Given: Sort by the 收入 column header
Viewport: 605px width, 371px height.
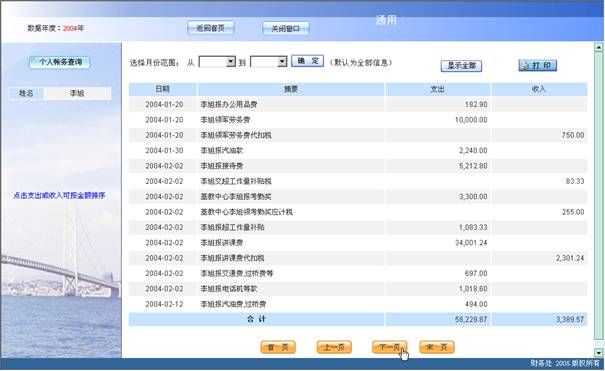Looking at the screenshot, I should (x=539, y=89).
